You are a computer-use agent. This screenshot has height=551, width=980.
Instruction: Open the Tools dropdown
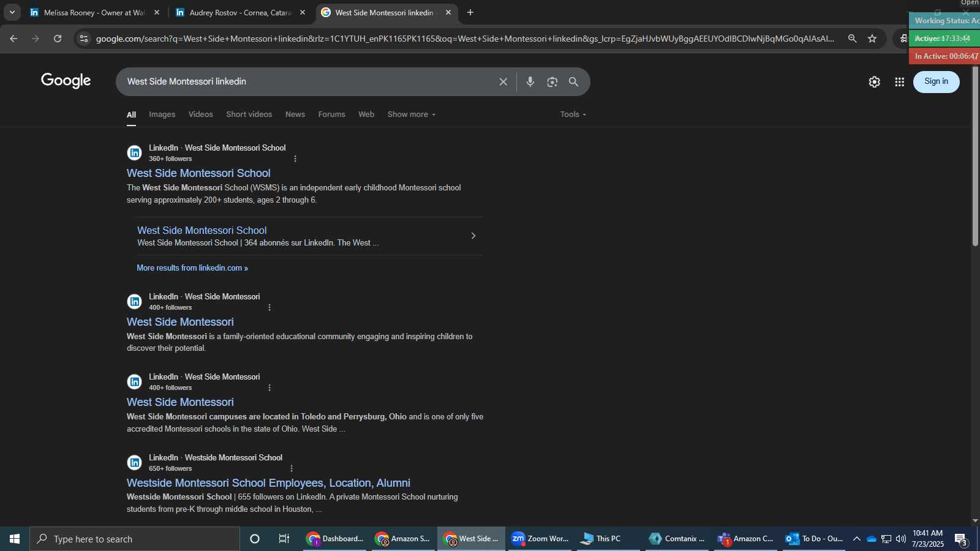click(573, 114)
